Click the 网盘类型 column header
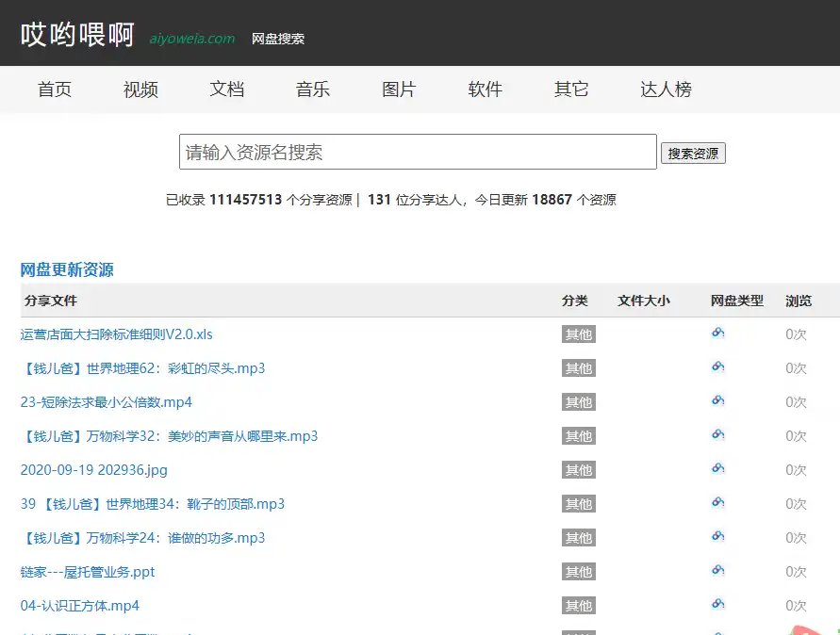This screenshot has height=635, width=840. [737, 301]
